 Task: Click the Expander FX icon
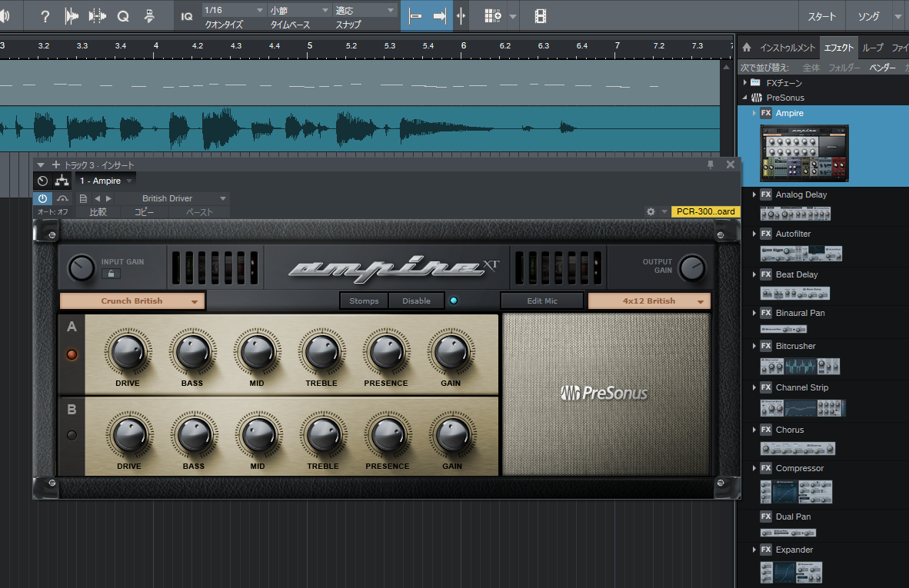pos(766,550)
